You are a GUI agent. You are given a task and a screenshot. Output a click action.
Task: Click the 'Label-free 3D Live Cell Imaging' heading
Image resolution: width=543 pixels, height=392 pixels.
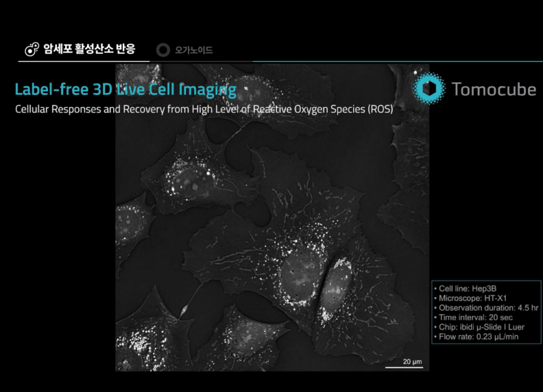[x=126, y=90]
